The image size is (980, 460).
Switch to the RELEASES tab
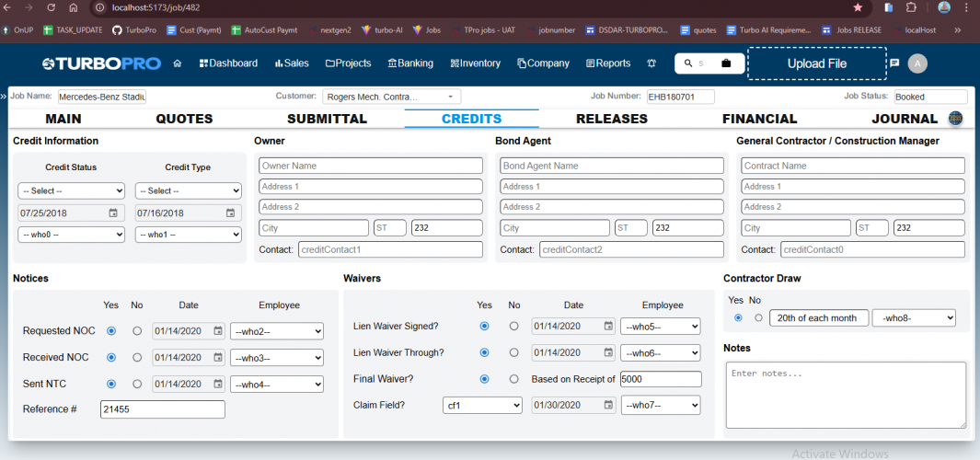(612, 119)
